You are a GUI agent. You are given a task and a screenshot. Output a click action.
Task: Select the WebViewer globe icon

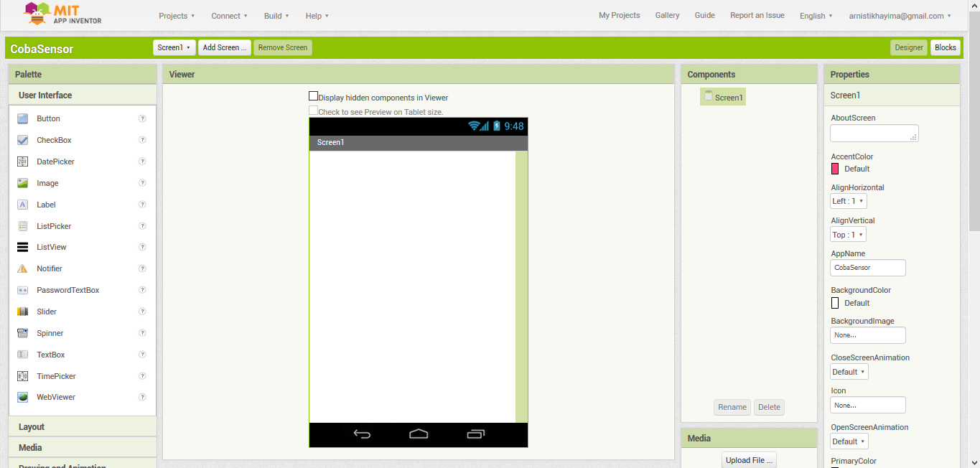(23, 397)
